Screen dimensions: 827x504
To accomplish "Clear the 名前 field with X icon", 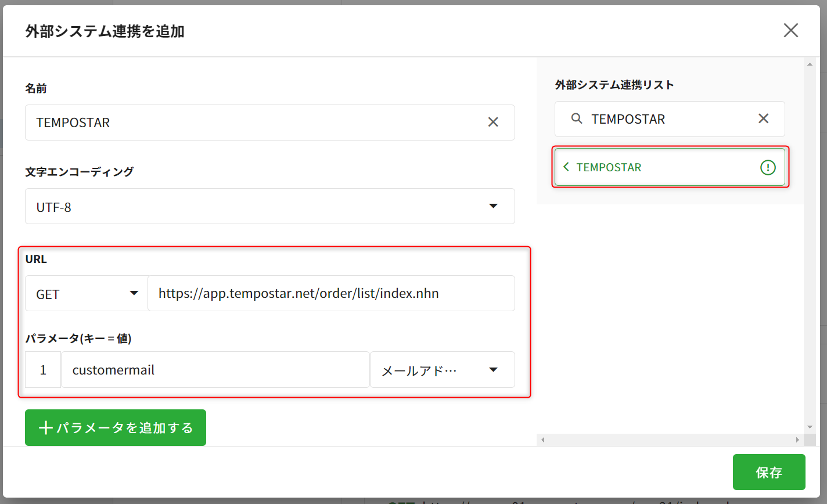I will coord(492,122).
